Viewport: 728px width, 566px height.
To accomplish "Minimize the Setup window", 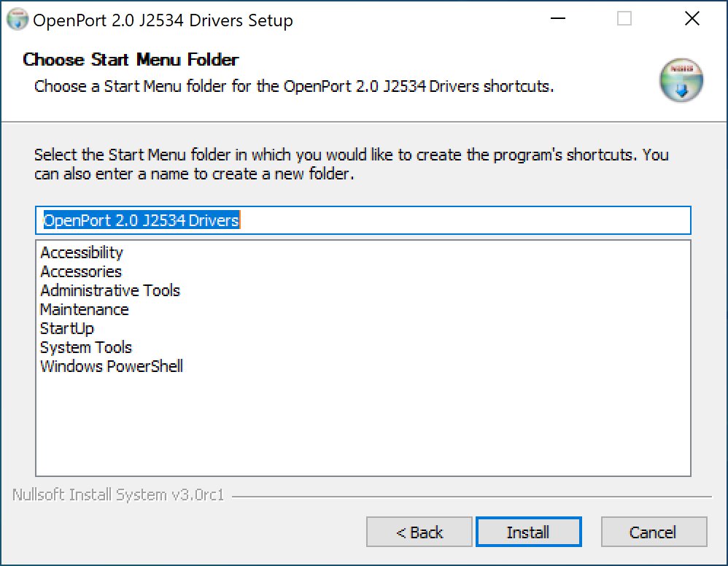I will pyautogui.click(x=557, y=18).
